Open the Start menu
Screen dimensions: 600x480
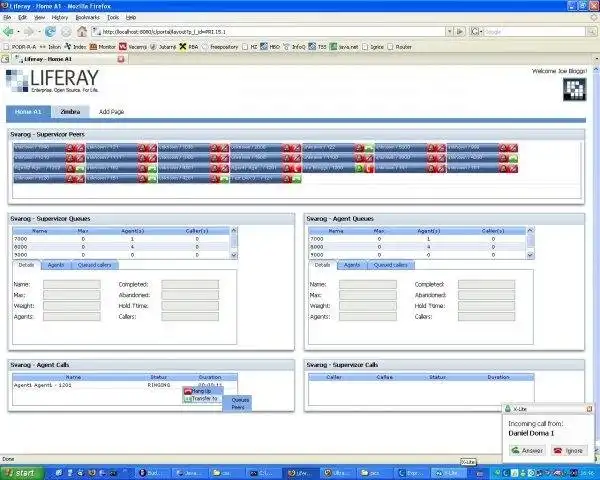click(x=21, y=473)
